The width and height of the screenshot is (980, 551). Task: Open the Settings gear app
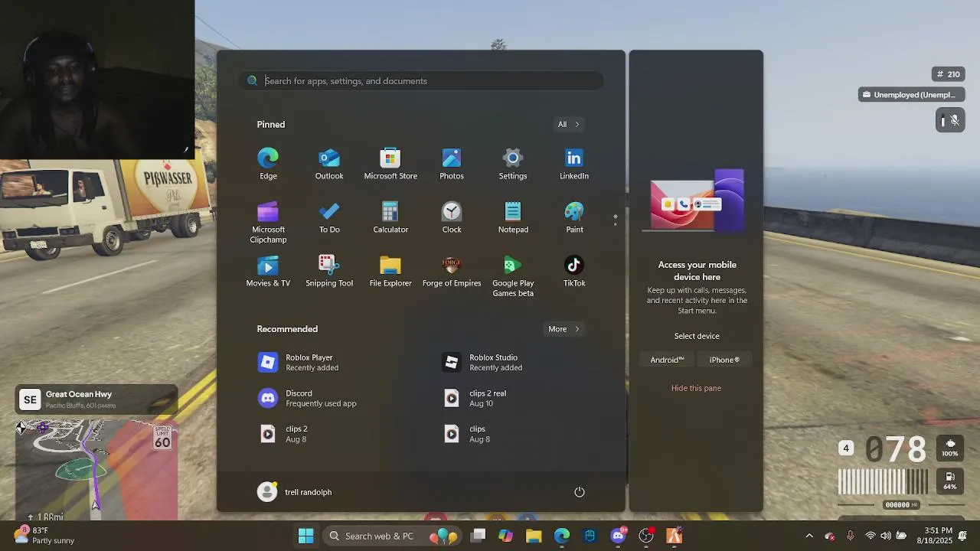point(513,164)
